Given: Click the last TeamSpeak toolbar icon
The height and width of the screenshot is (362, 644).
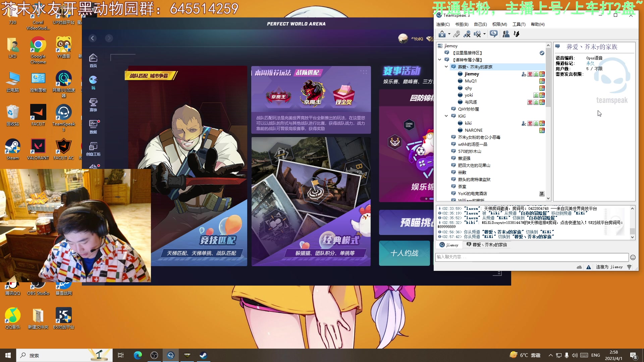Looking at the screenshot, I should (517, 34).
